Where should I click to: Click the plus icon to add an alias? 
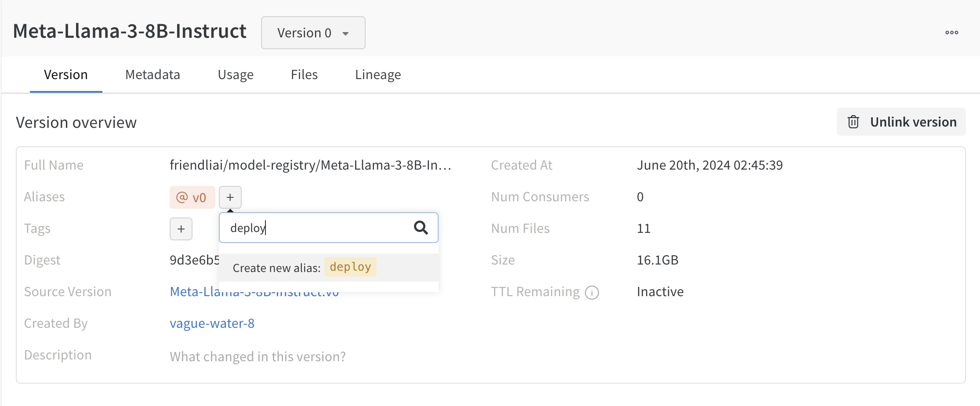click(x=230, y=197)
